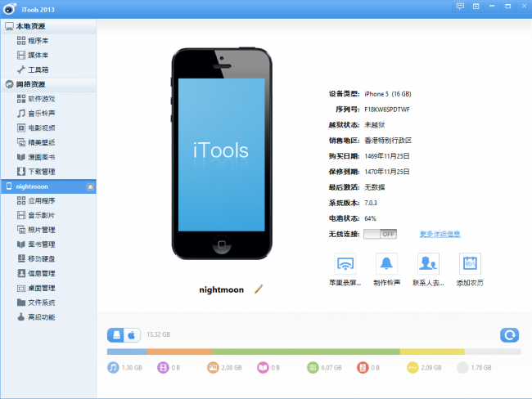Open 电影视频 movies and video
Viewport: 532px width, 399px height.
coord(48,128)
